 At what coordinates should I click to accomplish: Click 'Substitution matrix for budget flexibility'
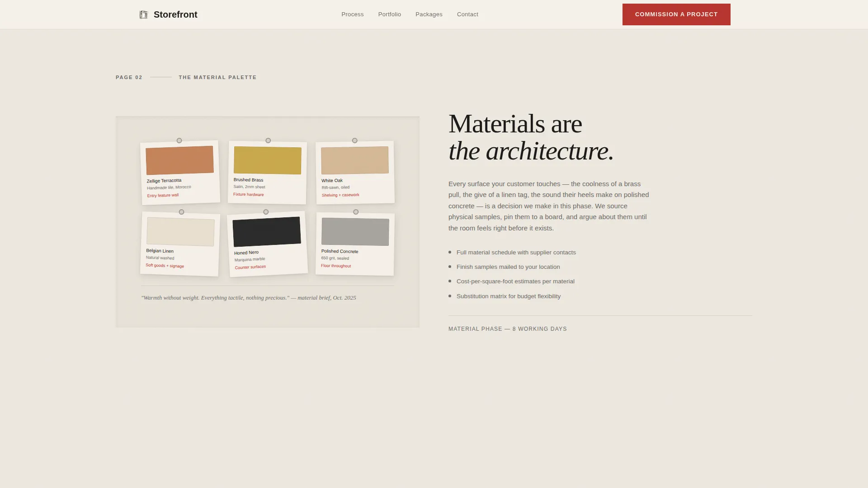pyautogui.click(x=509, y=296)
